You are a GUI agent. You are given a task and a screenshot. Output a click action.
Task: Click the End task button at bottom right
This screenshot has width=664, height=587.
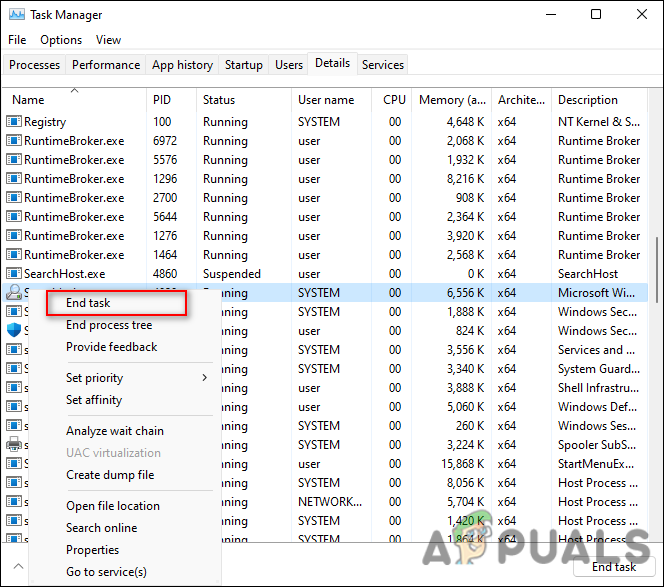[614, 567]
